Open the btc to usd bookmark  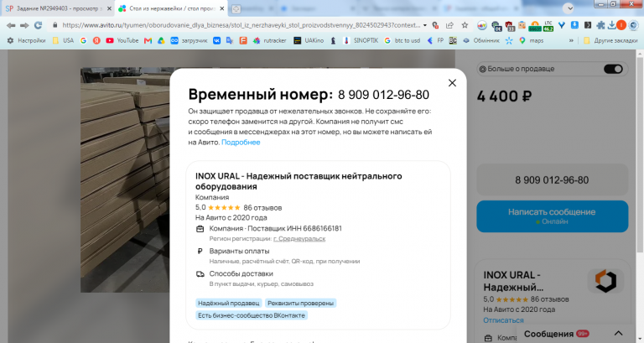pos(402,40)
